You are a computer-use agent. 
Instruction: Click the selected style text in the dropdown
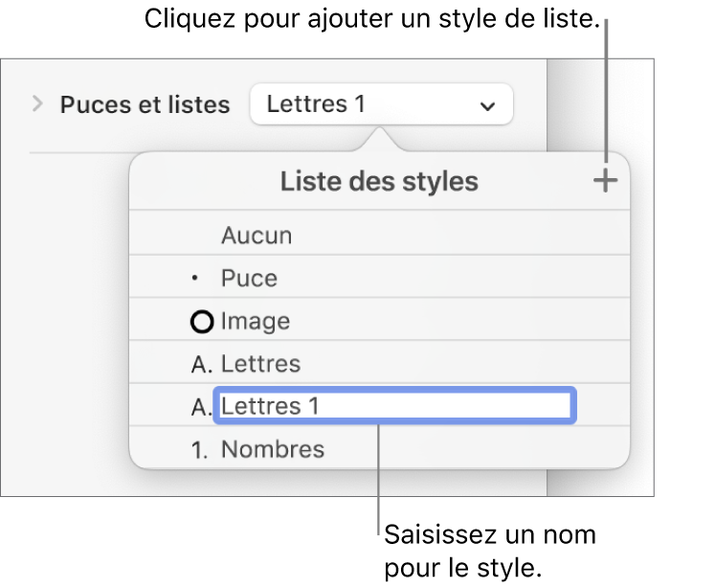[316, 104]
